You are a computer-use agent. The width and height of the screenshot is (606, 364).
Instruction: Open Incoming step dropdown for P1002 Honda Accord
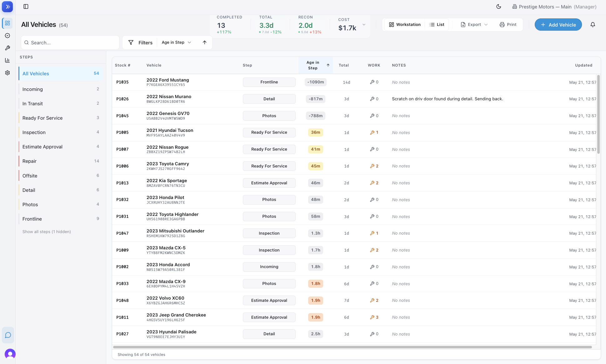point(269,267)
